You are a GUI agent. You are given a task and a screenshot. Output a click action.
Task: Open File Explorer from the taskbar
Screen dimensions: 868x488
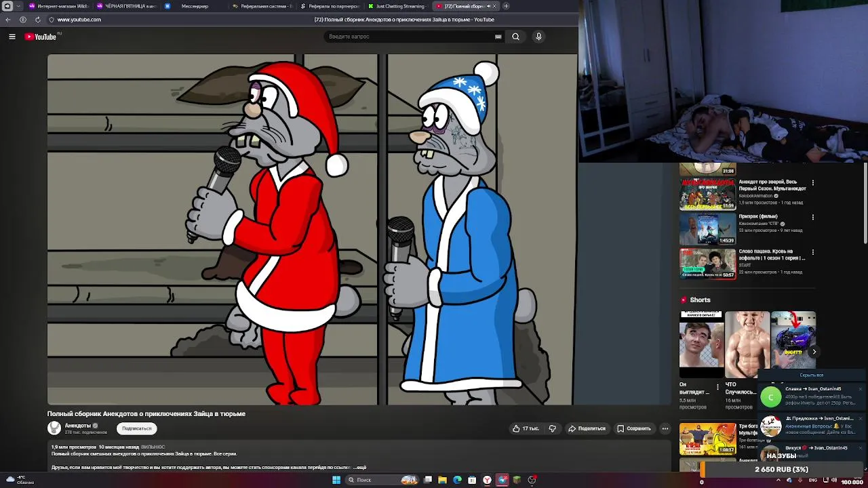[442, 480]
